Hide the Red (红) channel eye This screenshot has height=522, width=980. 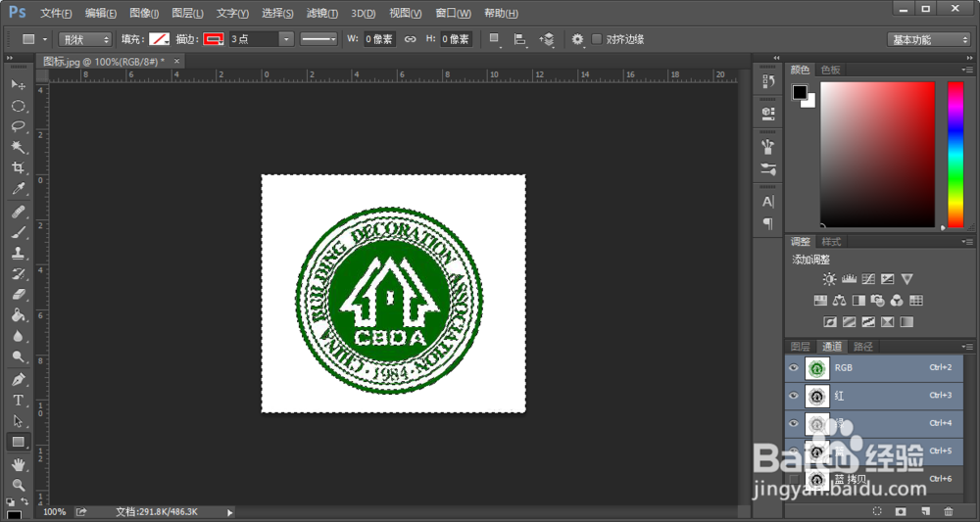(x=794, y=396)
